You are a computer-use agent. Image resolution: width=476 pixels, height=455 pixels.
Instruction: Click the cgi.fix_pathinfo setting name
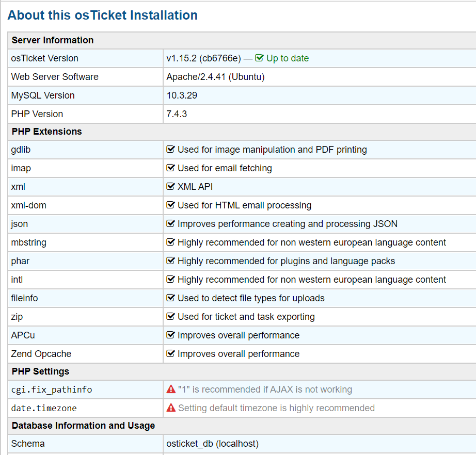(x=52, y=389)
